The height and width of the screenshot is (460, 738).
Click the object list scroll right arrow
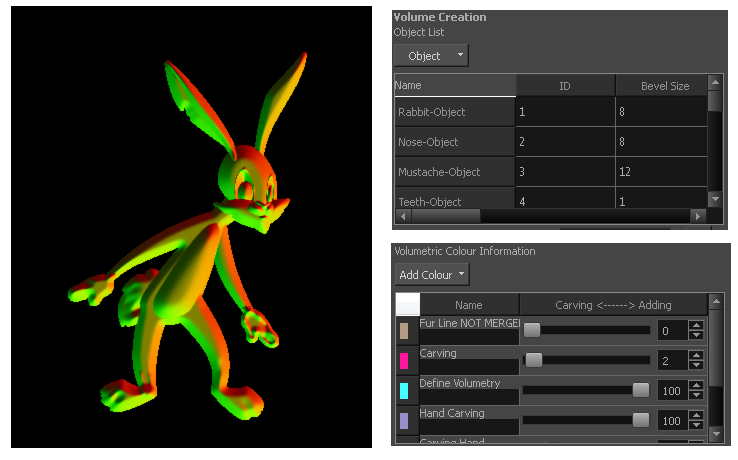[698, 216]
